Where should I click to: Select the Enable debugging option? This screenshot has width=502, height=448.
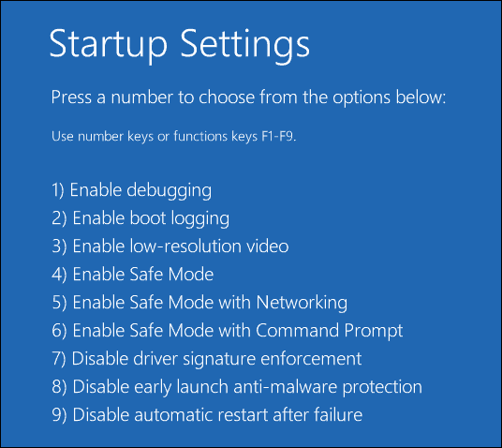click(131, 190)
